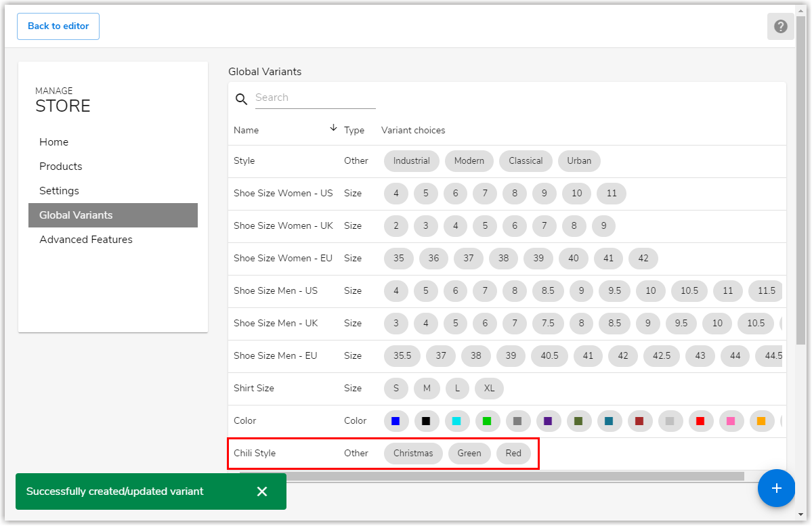
Task: Click Back to editor button
Action: 58,26
